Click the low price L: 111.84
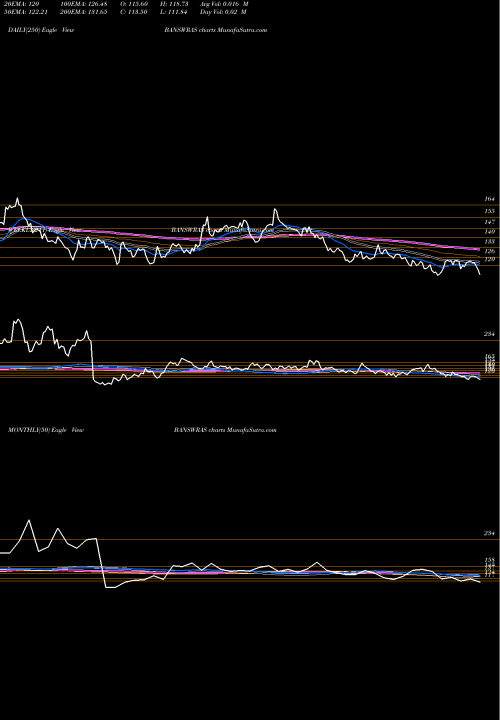This screenshot has width=500, height=720. coord(174,12)
